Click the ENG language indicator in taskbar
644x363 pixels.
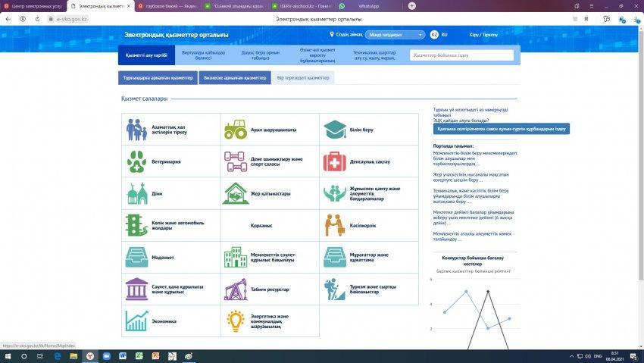click(x=598, y=356)
